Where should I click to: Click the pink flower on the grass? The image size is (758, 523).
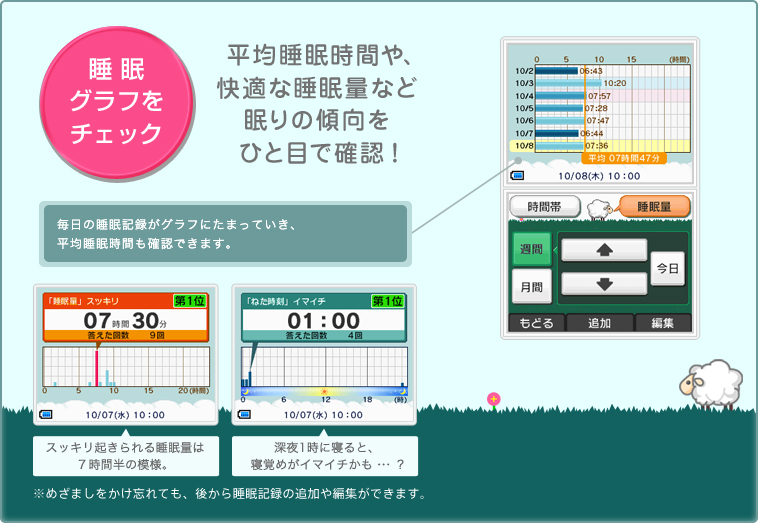pyautogui.click(x=493, y=399)
